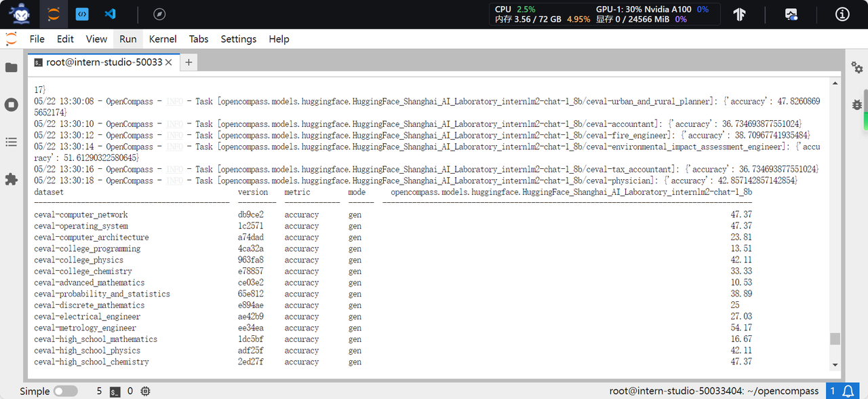Screen dimensions: 868x399
Task: Click the ceval-metrology_engineer row
Action: click(393, 328)
